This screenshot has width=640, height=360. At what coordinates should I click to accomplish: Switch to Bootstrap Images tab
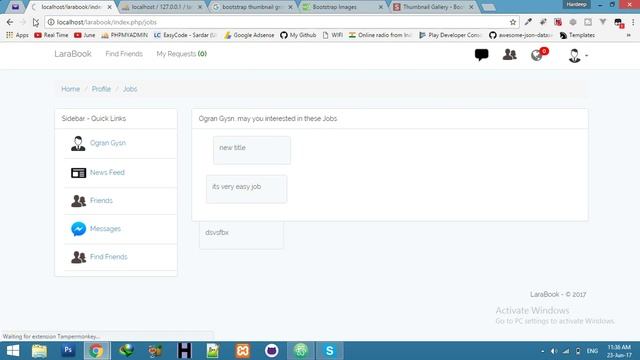click(x=342, y=7)
